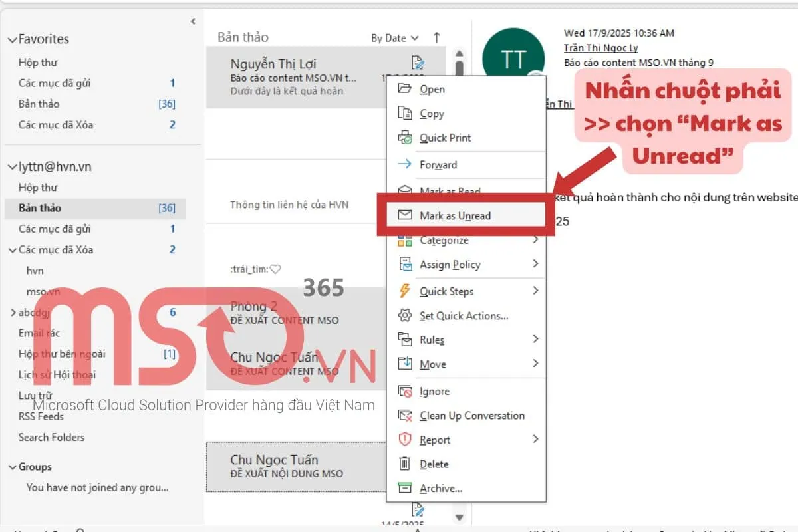Select Mark as Unread from context menu

click(x=456, y=215)
